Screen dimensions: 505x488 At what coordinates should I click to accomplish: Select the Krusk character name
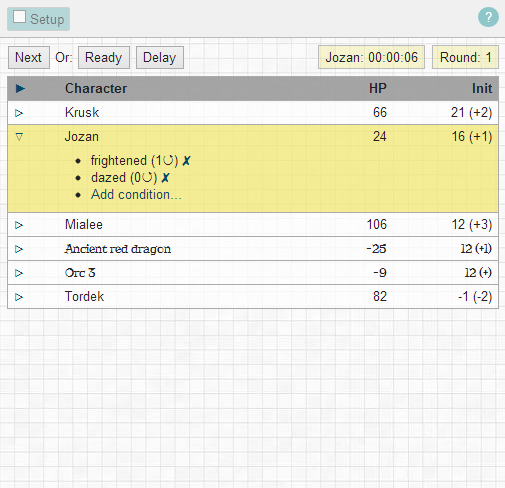(82, 112)
